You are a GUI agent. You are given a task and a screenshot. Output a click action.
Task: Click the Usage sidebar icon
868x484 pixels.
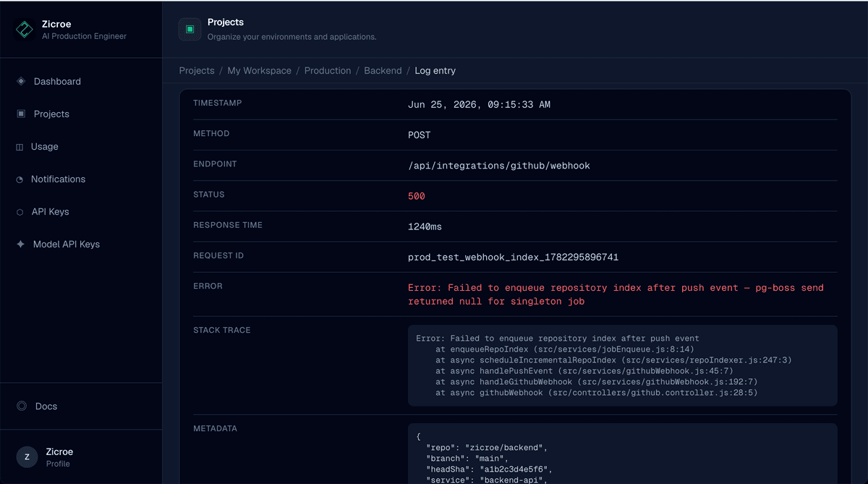click(x=20, y=147)
